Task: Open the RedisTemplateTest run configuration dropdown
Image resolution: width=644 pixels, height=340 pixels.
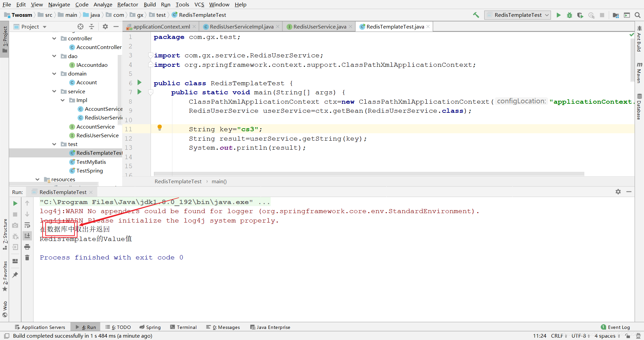Action: tap(518, 15)
